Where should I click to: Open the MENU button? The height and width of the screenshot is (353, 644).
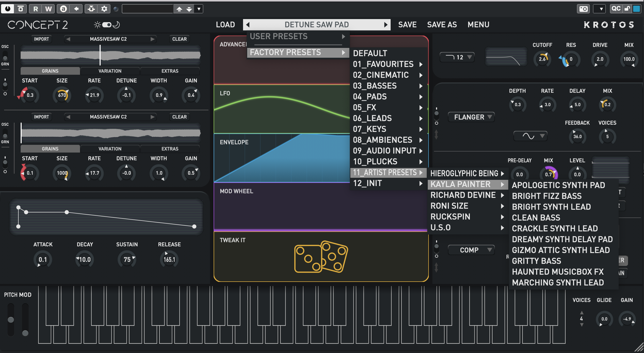(478, 25)
